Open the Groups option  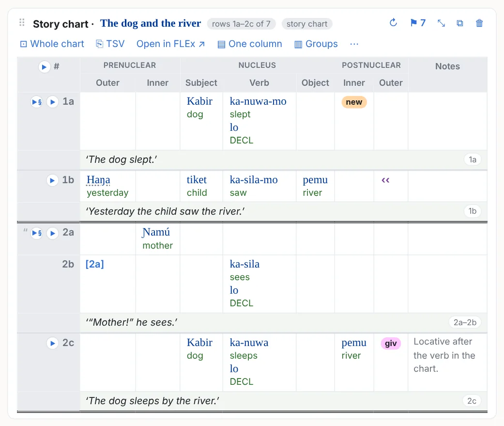point(316,44)
